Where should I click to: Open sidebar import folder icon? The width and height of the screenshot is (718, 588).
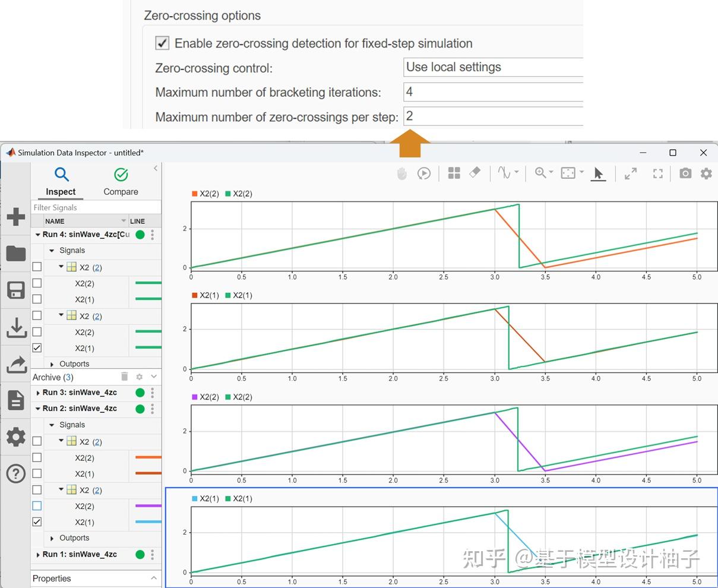(16, 253)
